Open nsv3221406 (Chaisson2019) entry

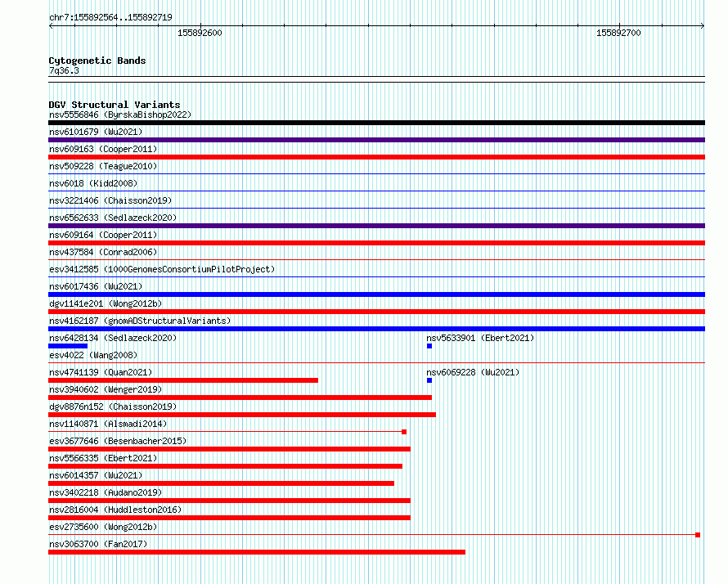pyautogui.click(x=110, y=200)
